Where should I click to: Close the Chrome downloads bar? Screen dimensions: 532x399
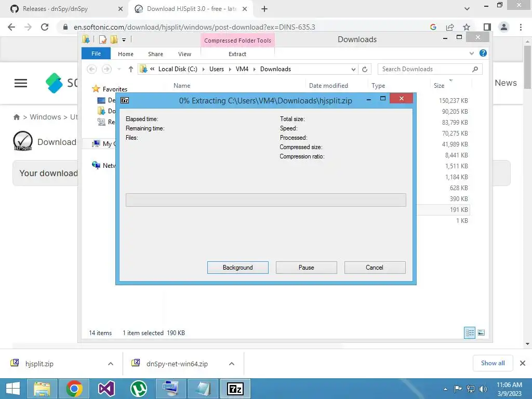[x=523, y=363]
